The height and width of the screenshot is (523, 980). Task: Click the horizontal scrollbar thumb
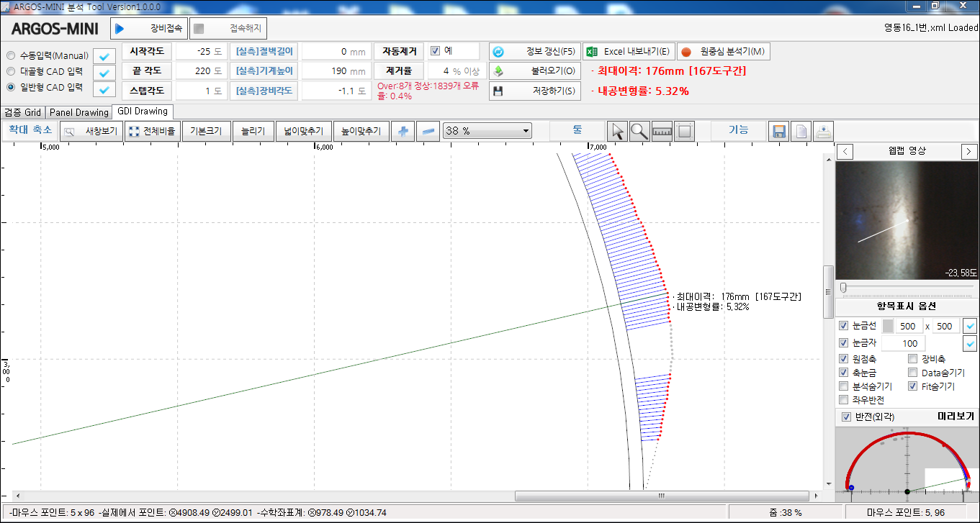coord(662,496)
